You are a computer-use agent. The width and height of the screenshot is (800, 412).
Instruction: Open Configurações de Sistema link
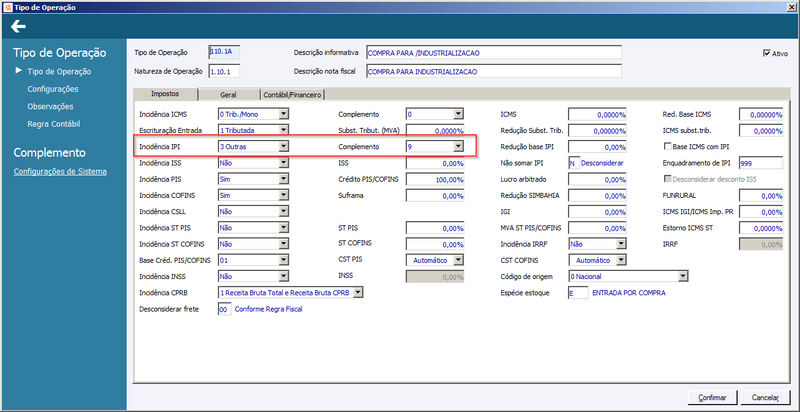[x=60, y=171]
